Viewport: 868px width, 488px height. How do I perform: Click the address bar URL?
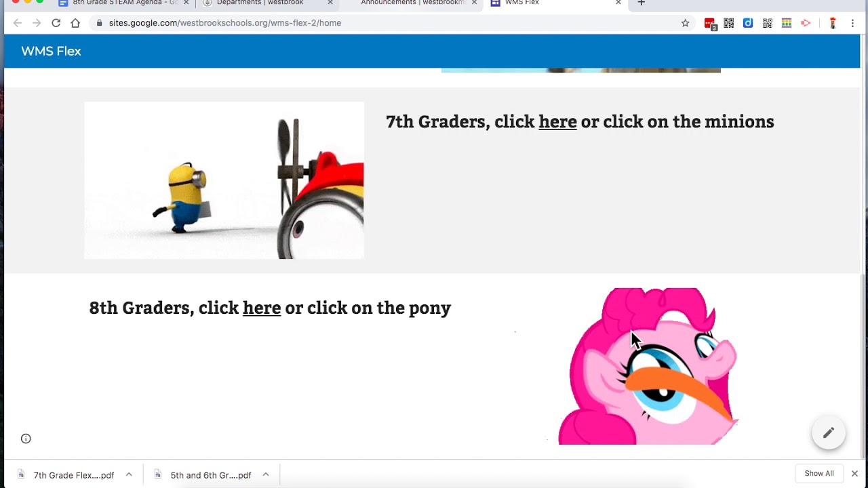(225, 23)
